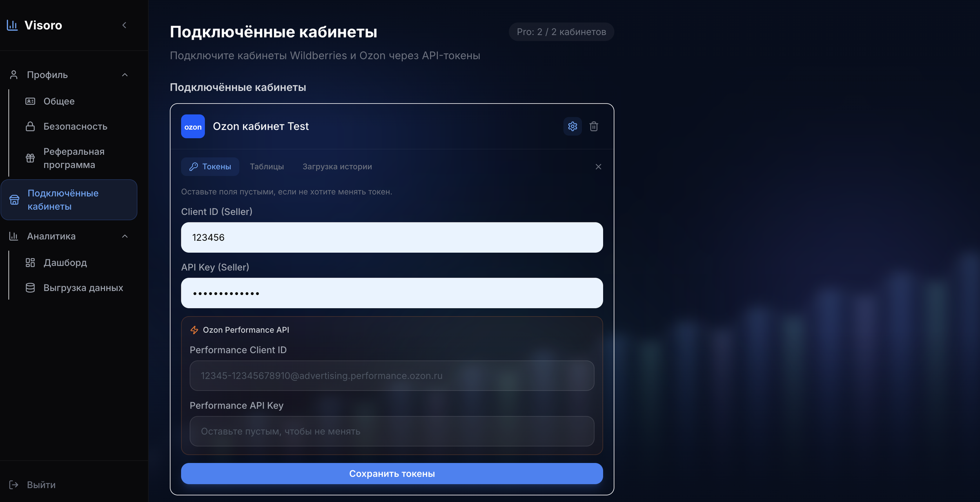
Task: Open settings gear for Ozon кабинет Test
Action: pyautogui.click(x=573, y=127)
